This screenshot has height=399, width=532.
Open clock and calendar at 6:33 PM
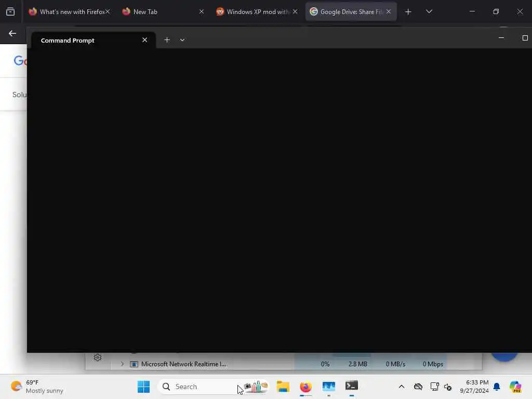474,387
